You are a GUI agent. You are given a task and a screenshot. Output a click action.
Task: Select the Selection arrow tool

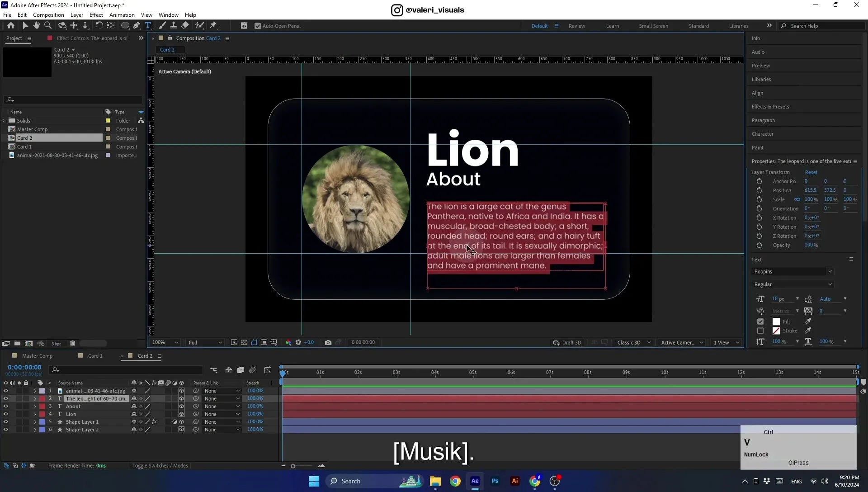click(25, 26)
